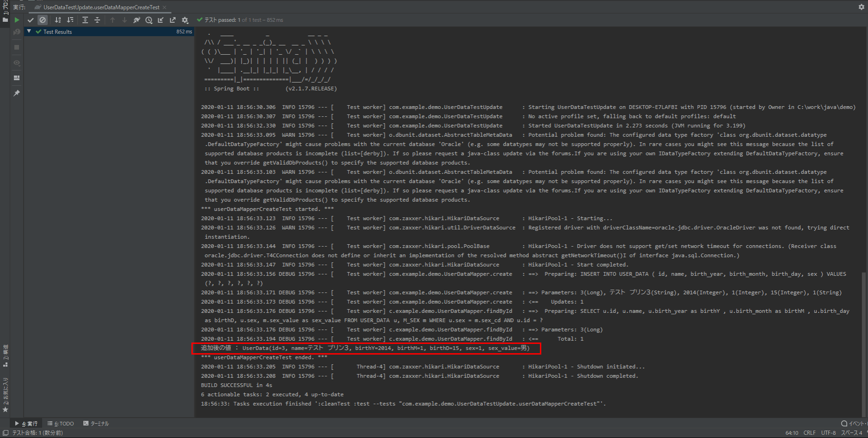868x438 pixels.
Task: Import test results from file
Action: coord(161,20)
